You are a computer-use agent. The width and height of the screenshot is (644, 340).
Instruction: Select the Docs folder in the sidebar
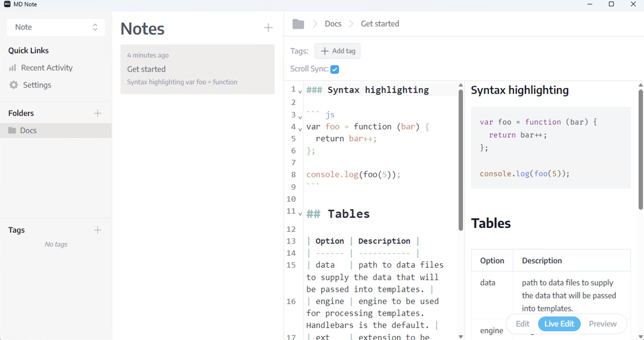pos(28,130)
